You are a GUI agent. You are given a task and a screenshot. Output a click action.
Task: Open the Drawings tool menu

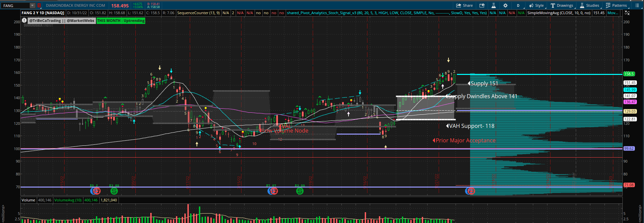pyautogui.click(x=562, y=5)
